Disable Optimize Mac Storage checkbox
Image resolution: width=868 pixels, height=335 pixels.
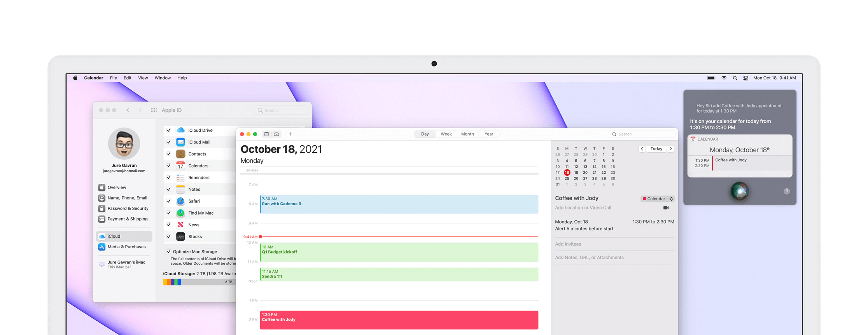click(x=169, y=252)
